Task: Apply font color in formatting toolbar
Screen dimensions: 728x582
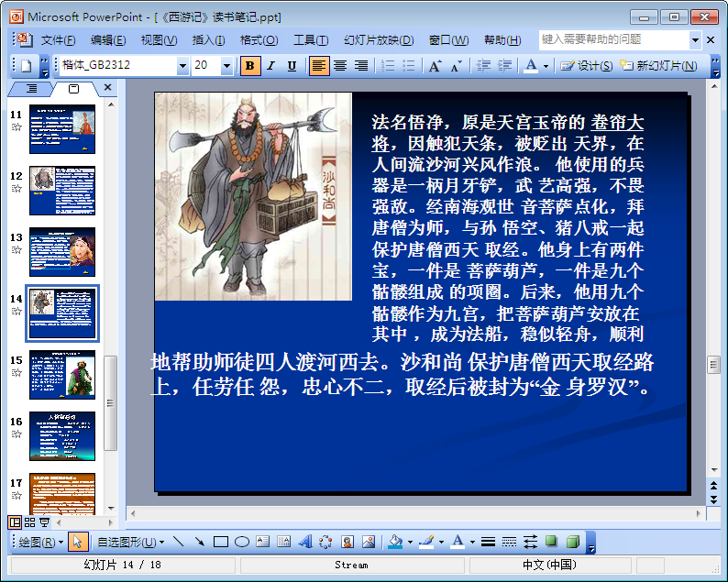Action: (531, 66)
